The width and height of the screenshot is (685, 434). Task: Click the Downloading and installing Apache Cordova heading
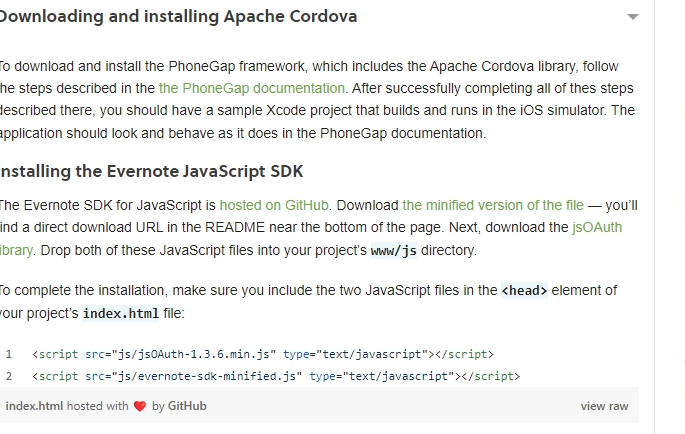pyautogui.click(x=178, y=17)
